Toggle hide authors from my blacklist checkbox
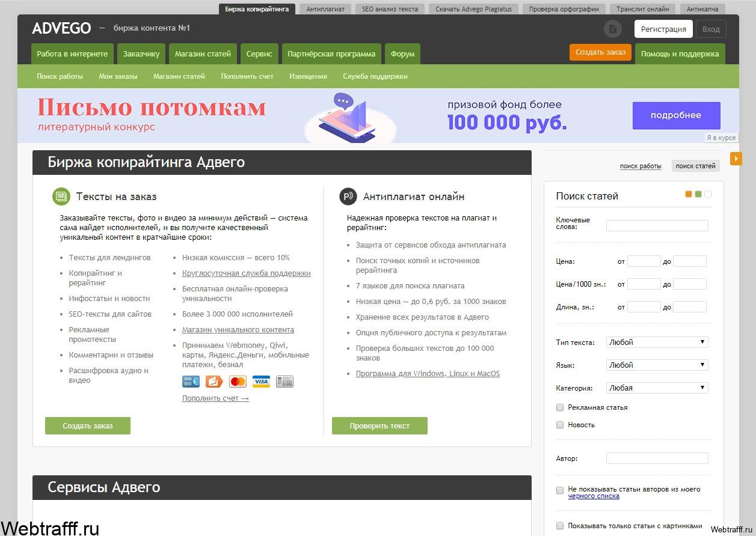The width and height of the screenshot is (756, 536). (x=560, y=490)
